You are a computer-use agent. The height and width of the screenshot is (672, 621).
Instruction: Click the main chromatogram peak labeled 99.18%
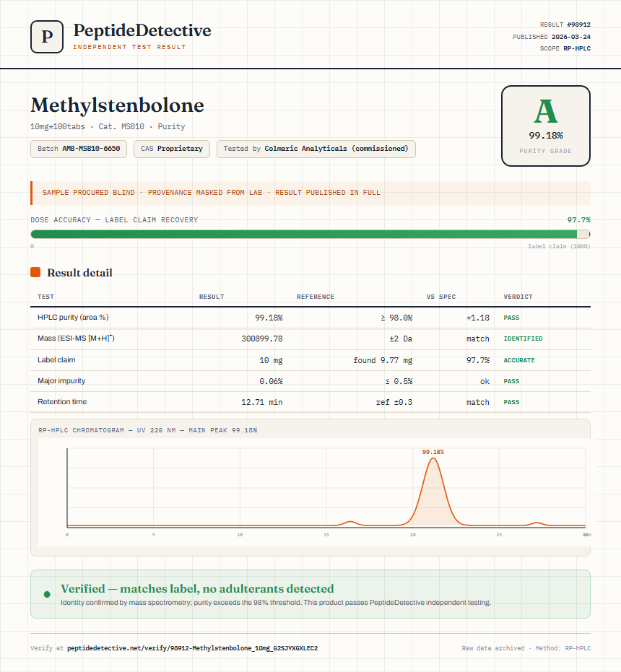click(x=433, y=491)
